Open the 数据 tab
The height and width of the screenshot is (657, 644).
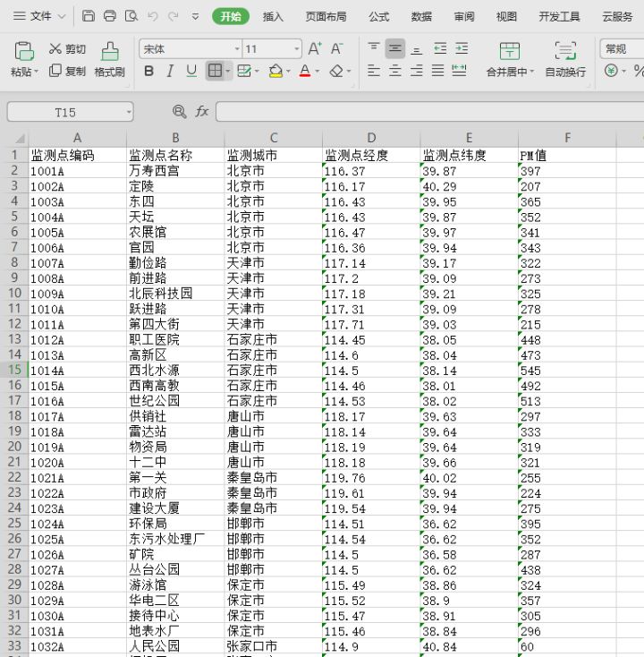pos(421,17)
